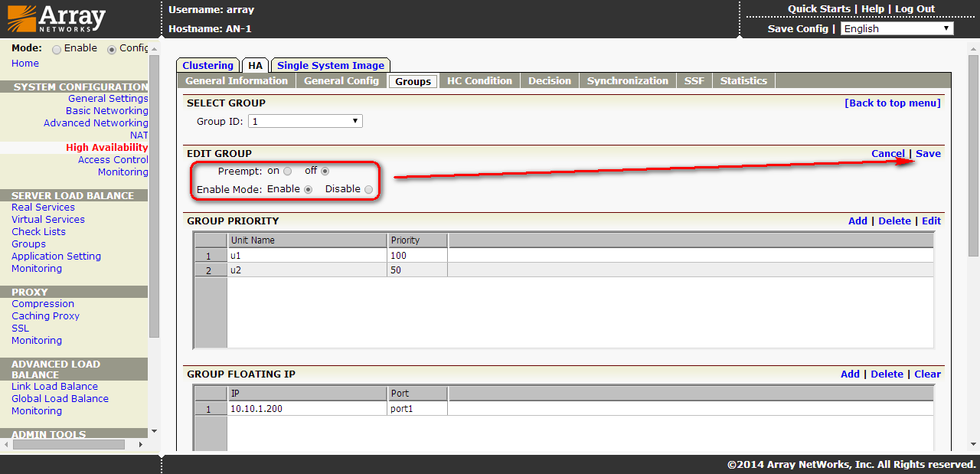Open the Quick Starts link
Screen dimensions: 980x474
[819, 9]
